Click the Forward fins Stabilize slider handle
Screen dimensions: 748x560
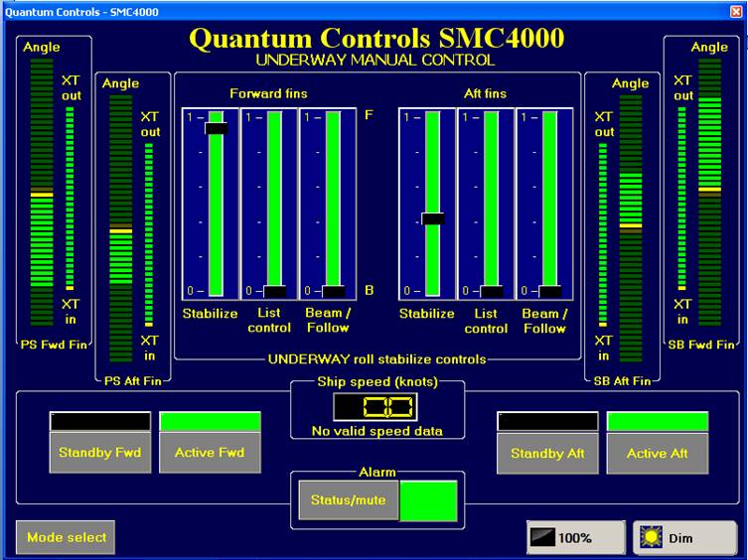point(217,128)
